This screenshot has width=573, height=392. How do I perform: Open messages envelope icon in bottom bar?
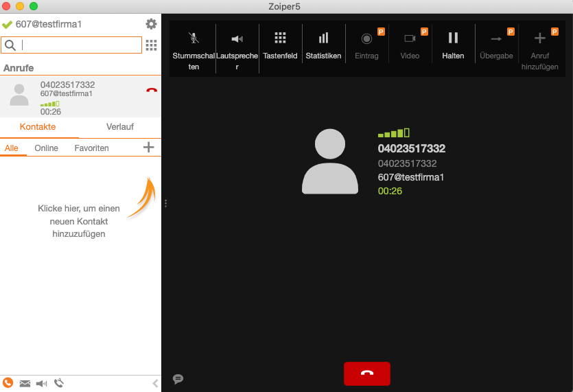coord(25,383)
